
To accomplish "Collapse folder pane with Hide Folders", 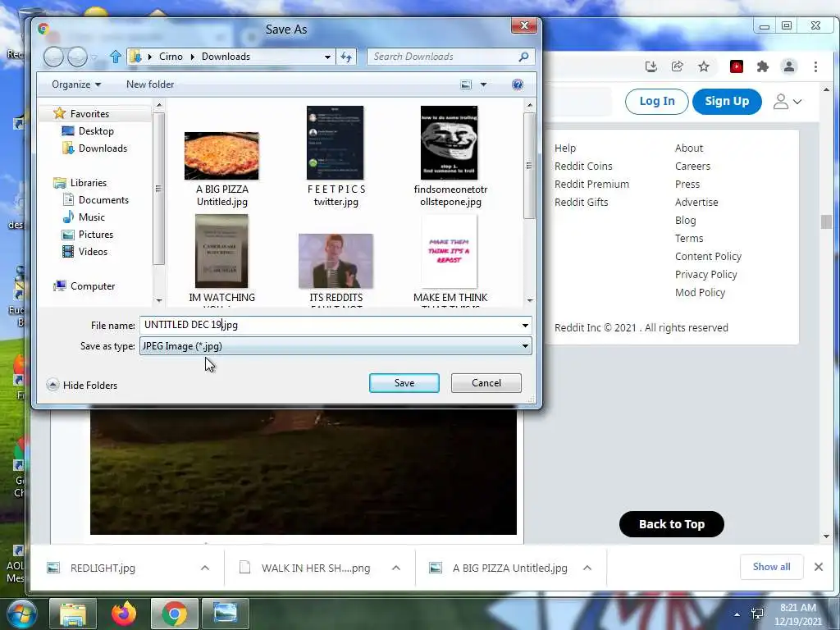I will (82, 386).
